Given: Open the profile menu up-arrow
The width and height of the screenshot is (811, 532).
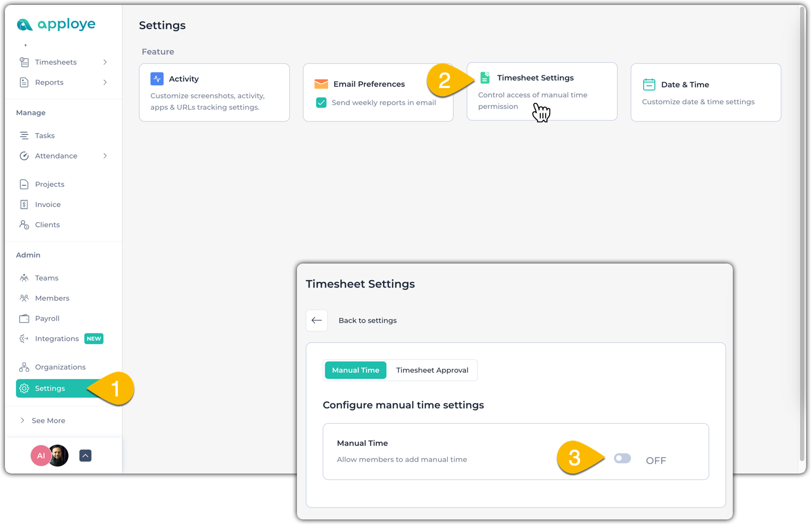Looking at the screenshot, I should [x=85, y=455].
